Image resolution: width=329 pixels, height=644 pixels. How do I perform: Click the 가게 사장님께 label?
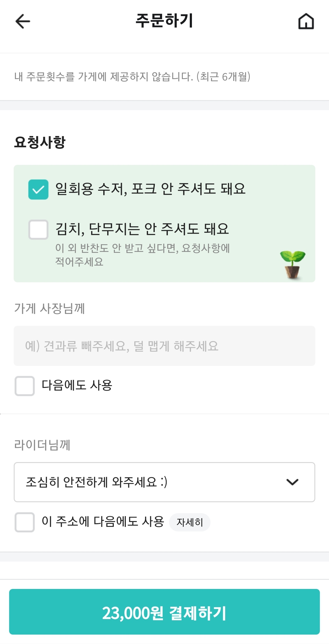(x=50, y=308)
